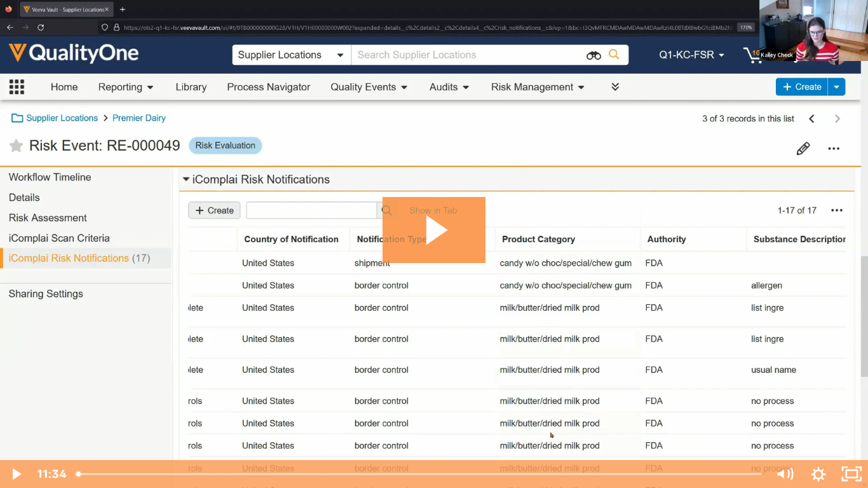Click the orange search magnifier icon
Screen dimensions: 868x488
pyautogui.click(x=614, y=55)
